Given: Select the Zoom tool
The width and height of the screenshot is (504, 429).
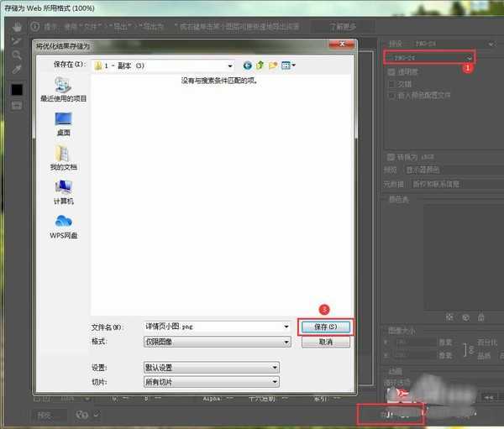Looking at the screenshot, I should tap(16, 55).
